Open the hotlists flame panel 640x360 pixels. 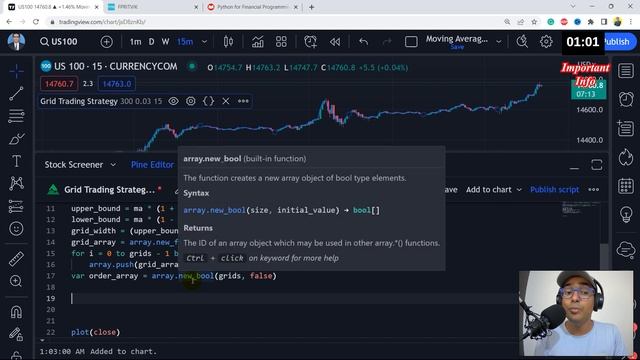[626, 157]
